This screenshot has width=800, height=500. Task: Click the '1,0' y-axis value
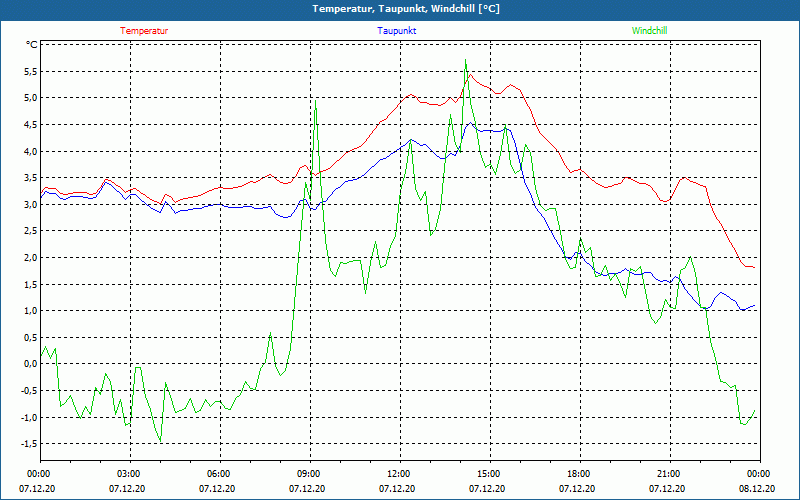pyautogui.click(x=31, y=311)
